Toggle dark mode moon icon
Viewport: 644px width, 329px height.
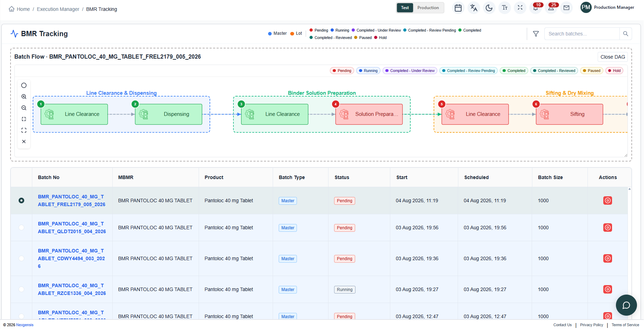click(x=489, y=8)
